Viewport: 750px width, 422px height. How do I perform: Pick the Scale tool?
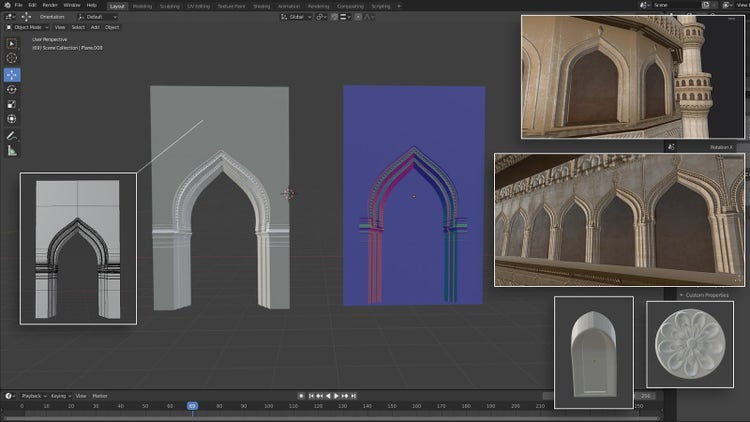[x=12, y=104]
